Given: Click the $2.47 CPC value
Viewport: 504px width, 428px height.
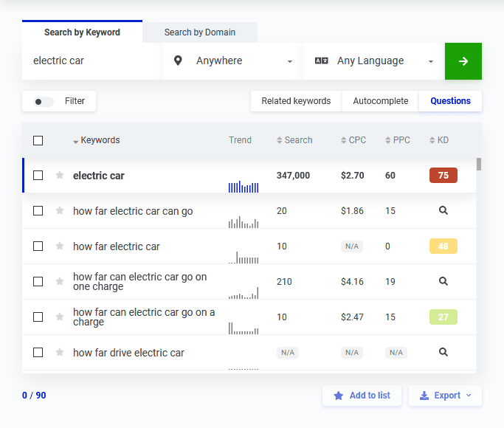Looking at the screenshot, I should click(352, 317).
